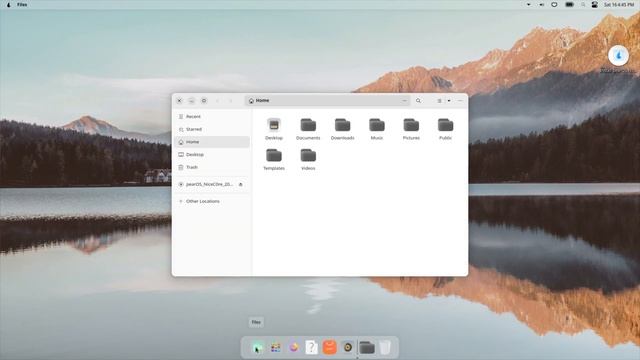Viewport: 640px width, 360px height.
Task: Open the orange app store icon in dock
Action: [x=329, y=347]
